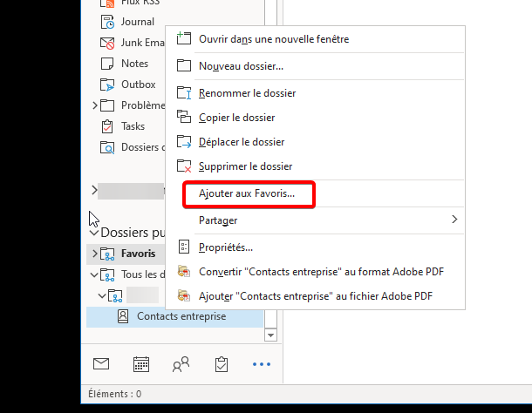
Task: Click Supprimer le dossier
Action: pos(245,166)
